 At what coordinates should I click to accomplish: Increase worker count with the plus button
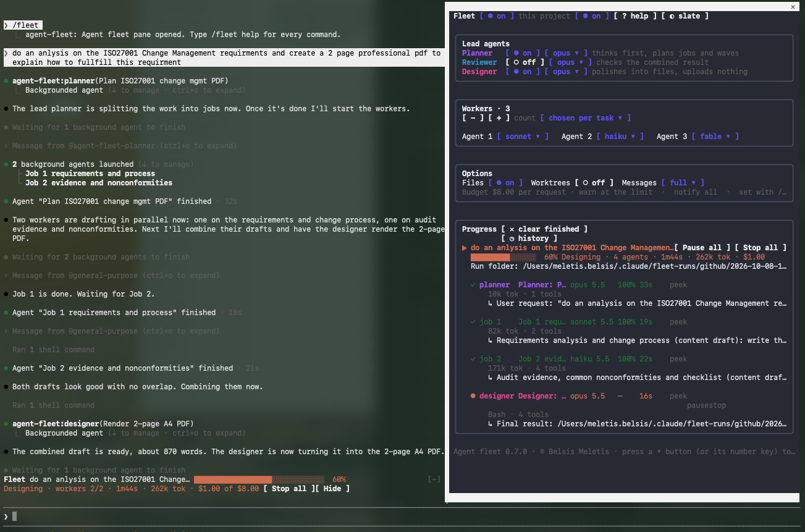(499, 118)
